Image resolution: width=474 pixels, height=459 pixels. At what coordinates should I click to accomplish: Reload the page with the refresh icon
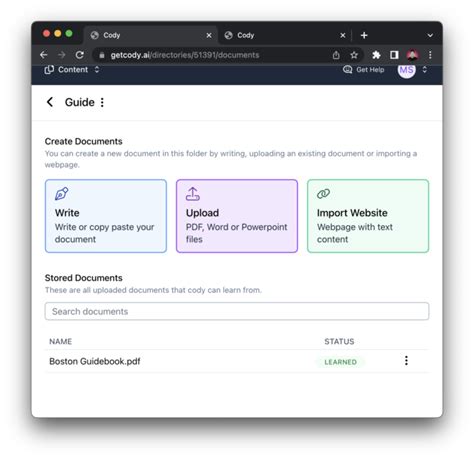coord(80,55)
